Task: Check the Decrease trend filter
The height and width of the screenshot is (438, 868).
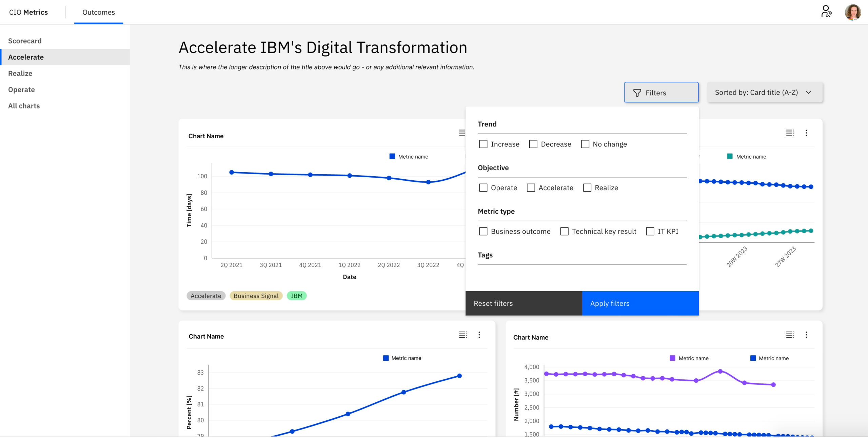Action: tap(533, 144)
